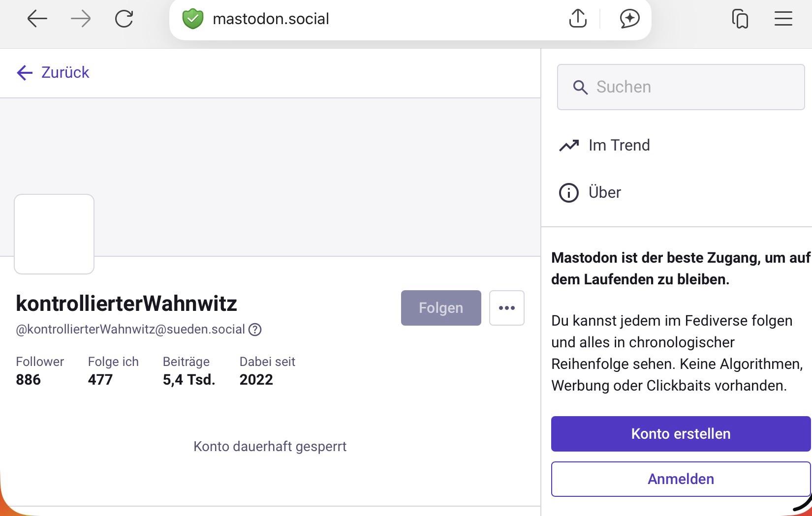The image size is (812, 516).
Task: Open the three-dot profile menu
Action: (x=507, y=308)
